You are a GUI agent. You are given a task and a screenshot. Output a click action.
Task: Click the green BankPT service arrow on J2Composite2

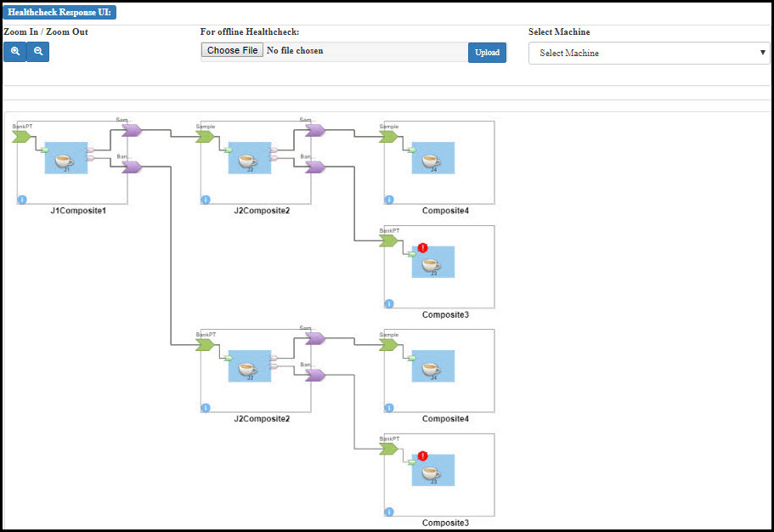point(206,345)
